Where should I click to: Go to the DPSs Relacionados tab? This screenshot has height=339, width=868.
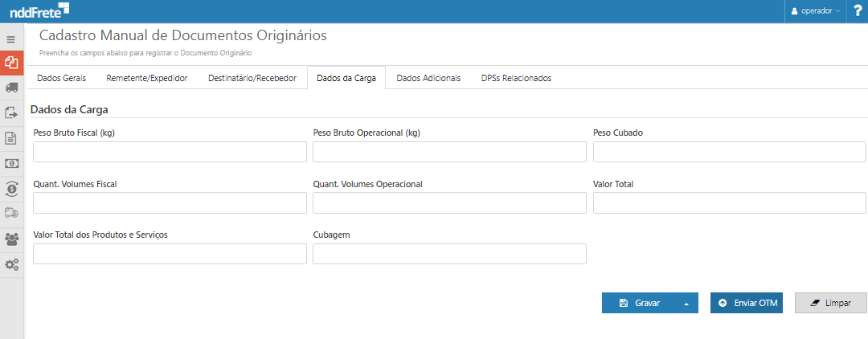[516, 78]
